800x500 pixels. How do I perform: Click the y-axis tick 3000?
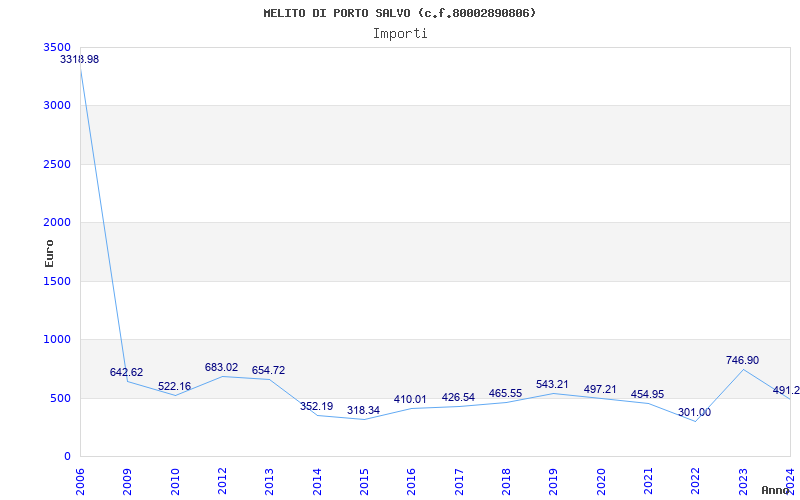point(58,106)
